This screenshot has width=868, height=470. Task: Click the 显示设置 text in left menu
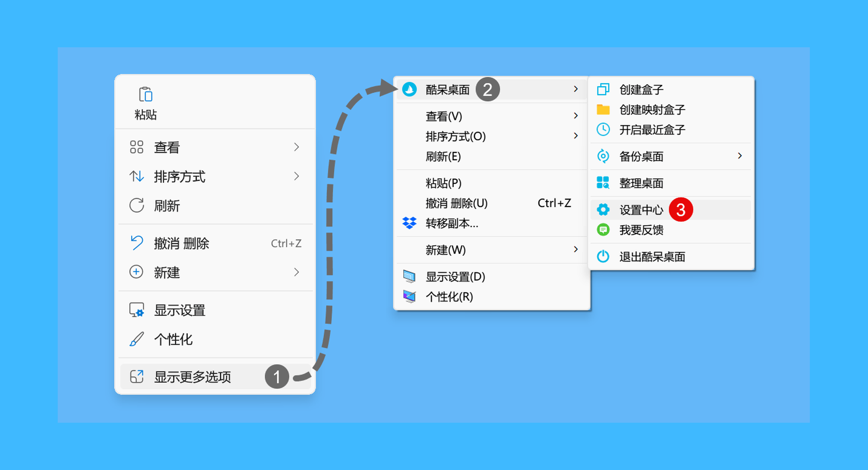(180, 310)
